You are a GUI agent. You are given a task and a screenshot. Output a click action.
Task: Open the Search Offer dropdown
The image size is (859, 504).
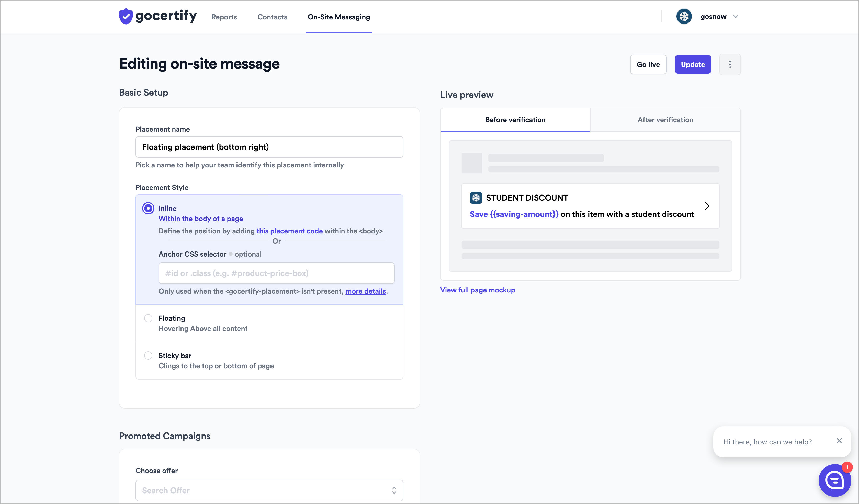point(269,490)
